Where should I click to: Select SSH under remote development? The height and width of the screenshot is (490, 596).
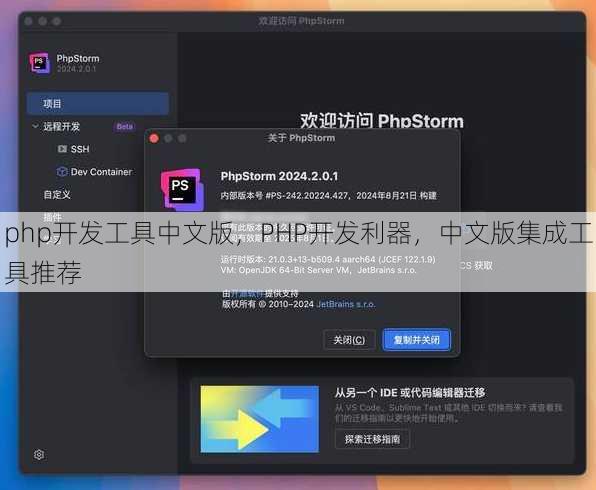[80, 149]
